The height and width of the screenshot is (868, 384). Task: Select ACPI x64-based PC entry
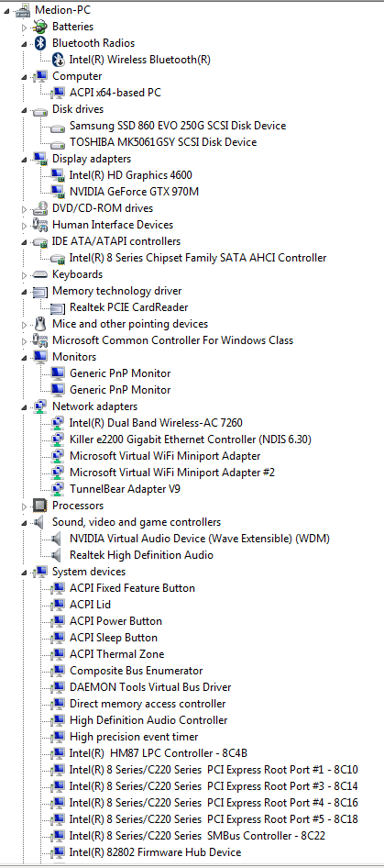(x=115, y=93)
